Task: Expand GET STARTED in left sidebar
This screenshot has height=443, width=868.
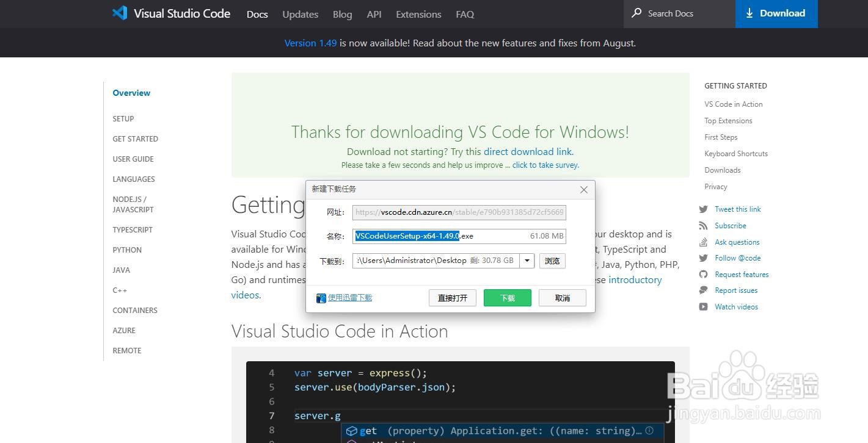Action: tap(135, 139)
